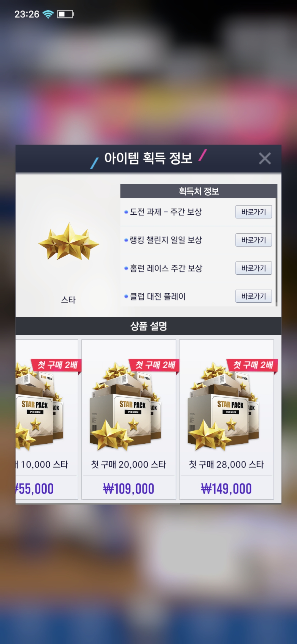Tap 바로가기 for 클럽 대전 플레이
Image resolution: width=297 pixels, height=644 pixels.
254,296
